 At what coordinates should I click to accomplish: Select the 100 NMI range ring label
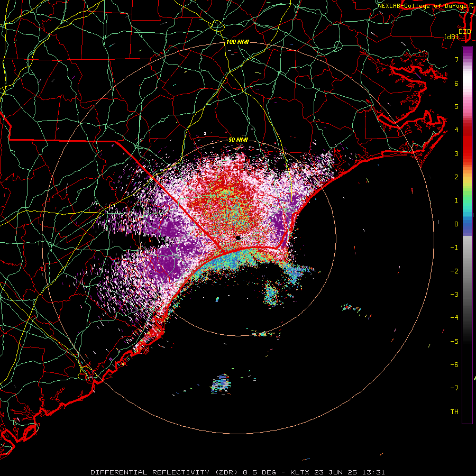(x=237, y=42)
